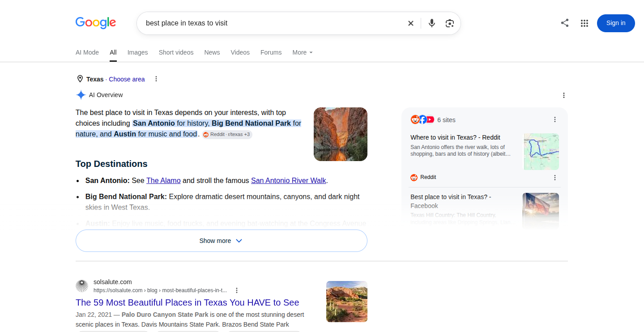Click the Choose area link
The width and height of the screenshot is (644, 332).
click(x=127, y=79)
